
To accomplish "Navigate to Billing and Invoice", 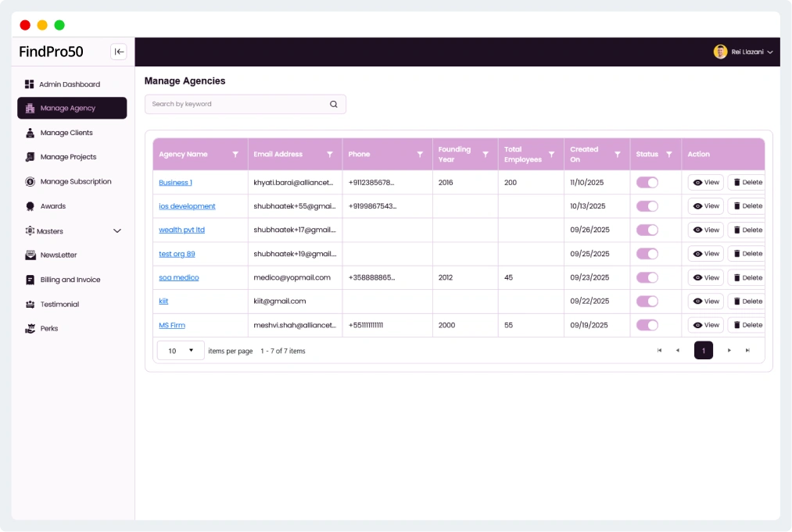I will [70, 280].
